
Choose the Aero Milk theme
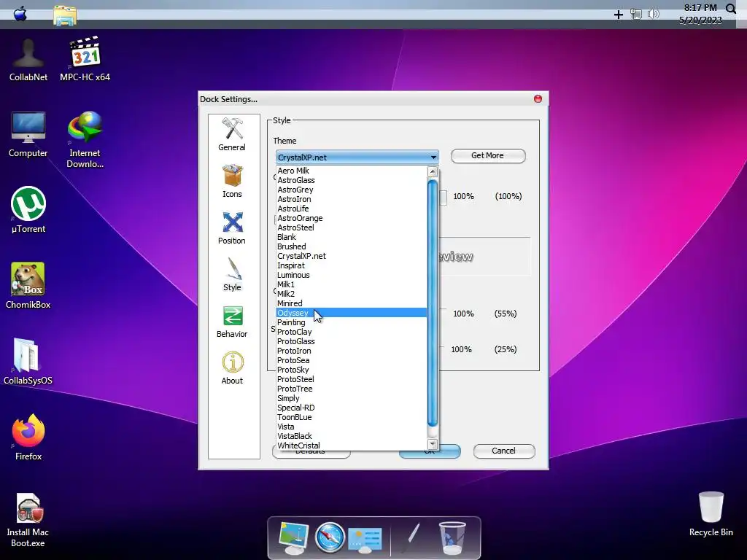352,171
